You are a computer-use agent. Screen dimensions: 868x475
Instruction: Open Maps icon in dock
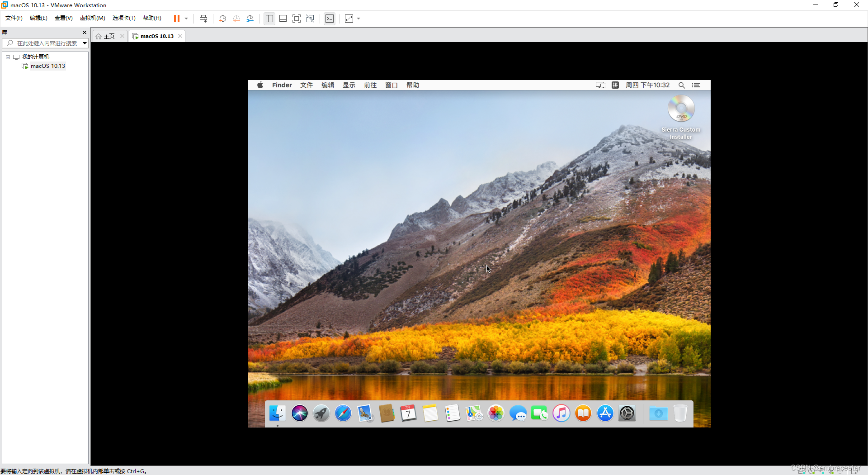474,413
